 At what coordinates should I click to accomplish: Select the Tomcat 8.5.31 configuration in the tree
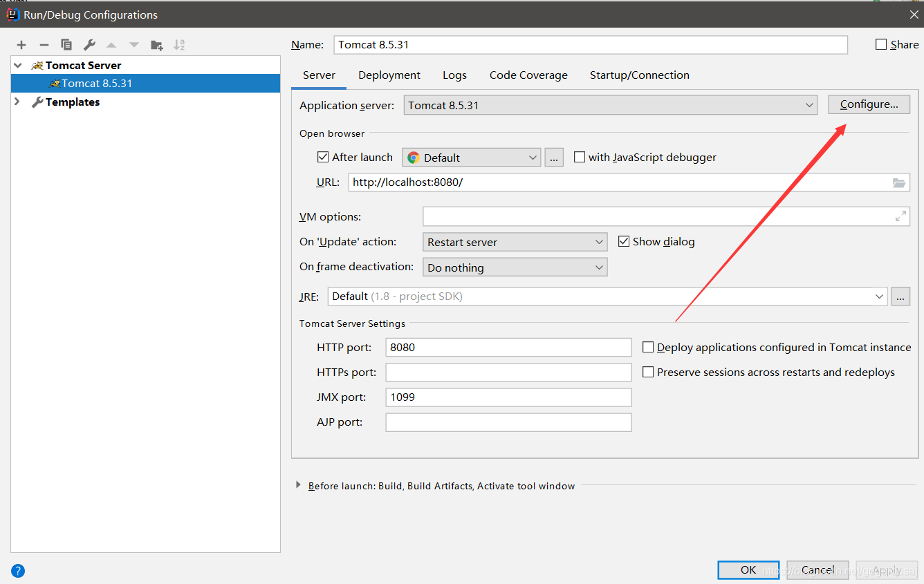click(145, 83)
